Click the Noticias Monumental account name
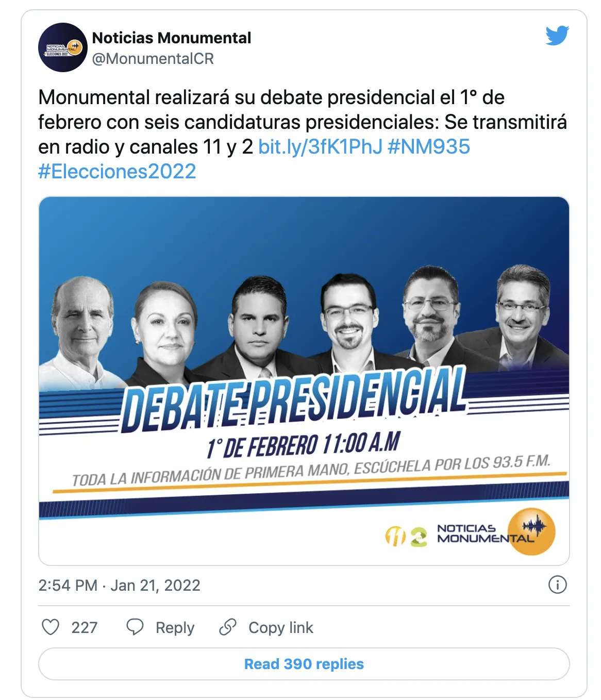This screenshot has width=601, height=700. (171, 38)
